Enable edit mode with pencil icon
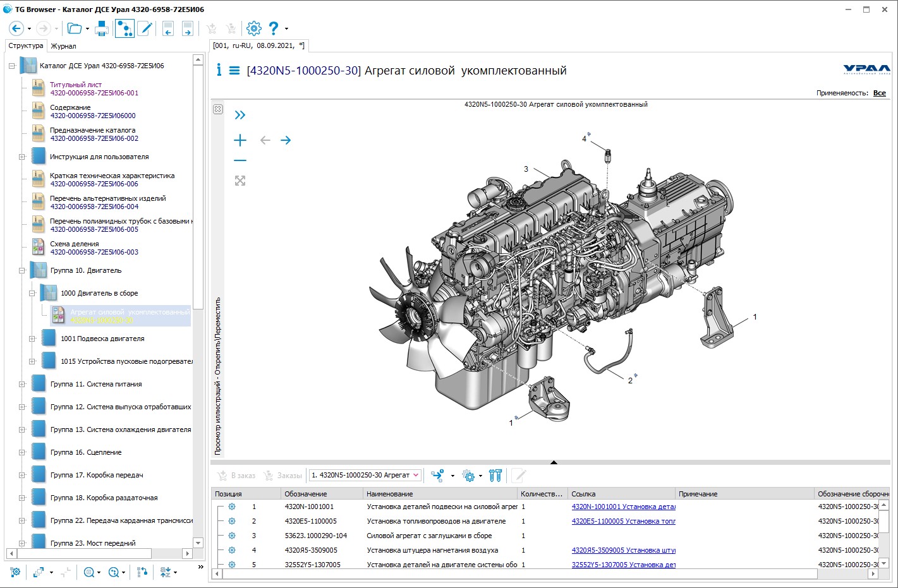 pos(145,28)
